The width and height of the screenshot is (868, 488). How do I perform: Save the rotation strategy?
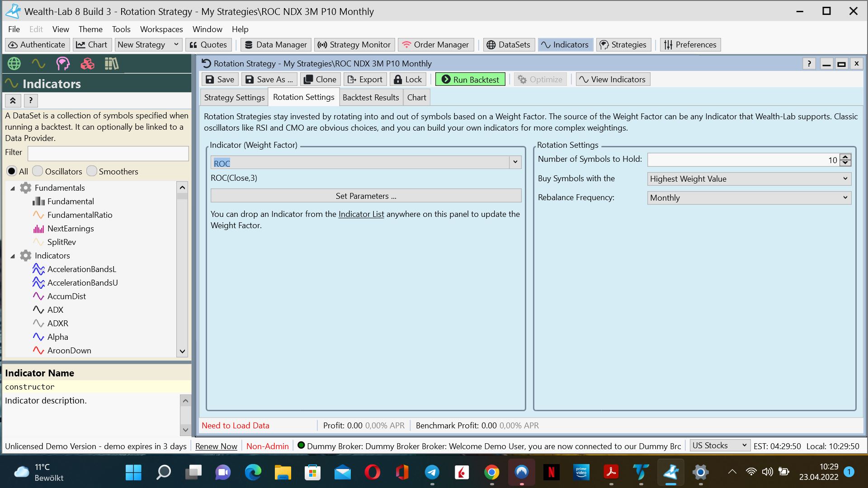(220, 80)
